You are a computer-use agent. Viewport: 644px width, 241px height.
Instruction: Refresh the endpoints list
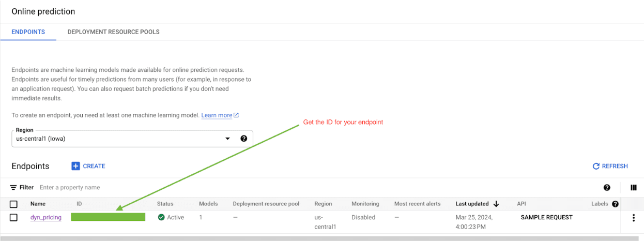(610, 166)
